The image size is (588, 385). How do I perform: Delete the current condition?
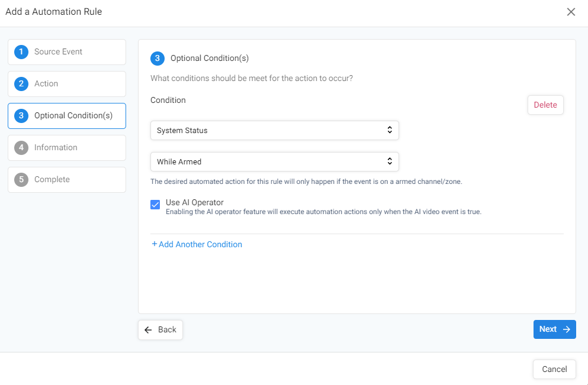pyautogui.click(x=545, y=105)
